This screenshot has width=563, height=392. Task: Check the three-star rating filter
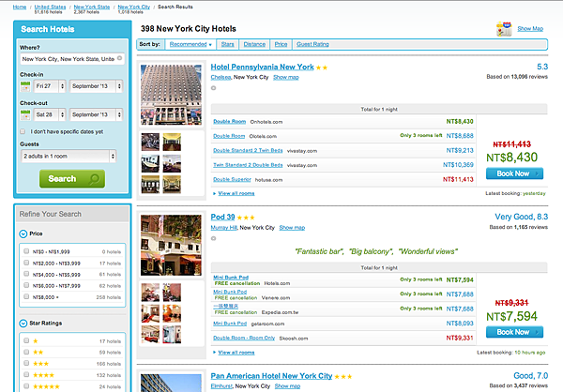coord(26,363)
